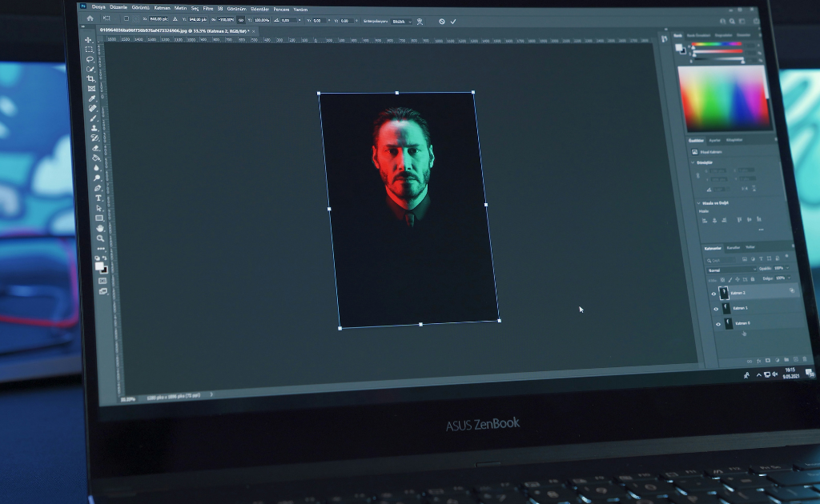Open Windows notification center icon
Image resolution: width=820 pixels, height=504 pixels.
[810, 372]
